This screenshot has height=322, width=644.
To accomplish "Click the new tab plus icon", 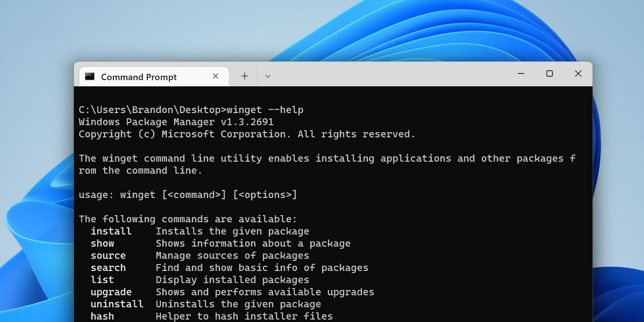I will tap(244, 76).
